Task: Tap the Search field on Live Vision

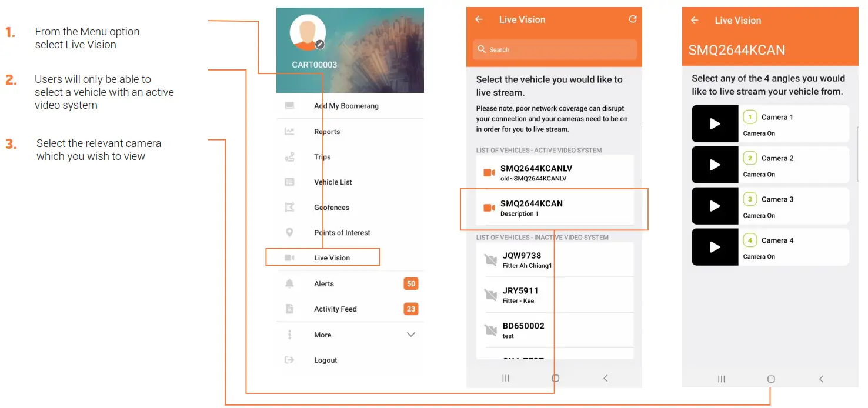Action: point(554,49)
